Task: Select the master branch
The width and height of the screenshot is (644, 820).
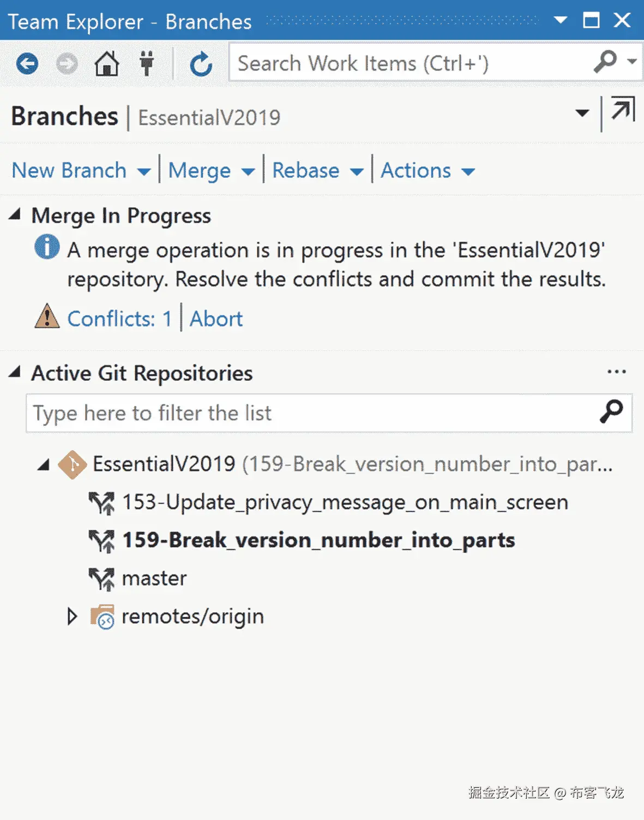Action: pyautogui.click(x=154, y=578)
